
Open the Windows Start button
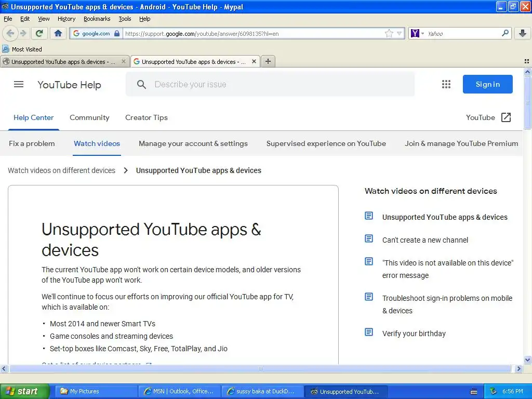click(24, 391)
